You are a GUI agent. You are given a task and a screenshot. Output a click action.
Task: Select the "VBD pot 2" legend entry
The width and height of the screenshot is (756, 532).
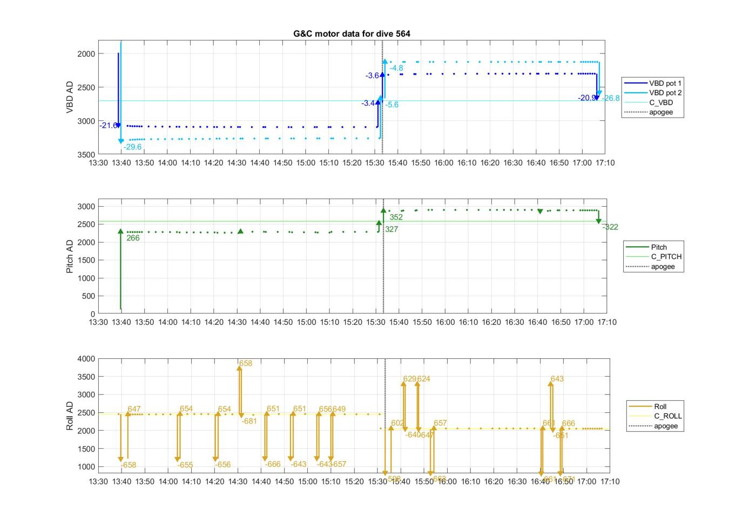[652, 93]
